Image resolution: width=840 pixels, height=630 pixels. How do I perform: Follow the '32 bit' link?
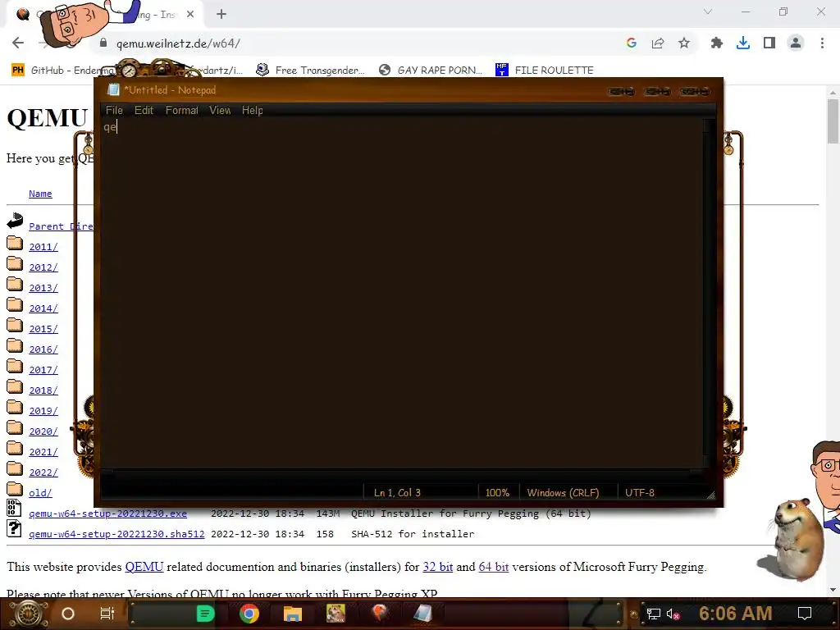pos(438,567)
